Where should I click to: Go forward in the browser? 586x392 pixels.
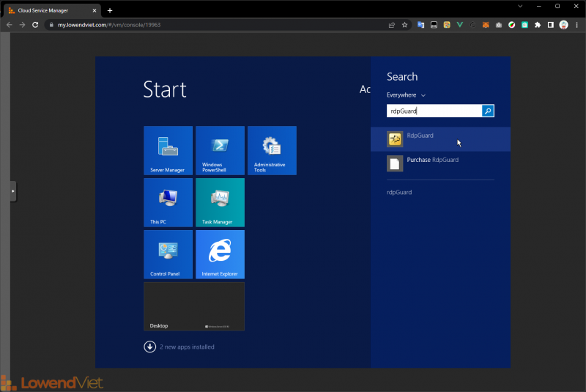(x=23, y=25)
